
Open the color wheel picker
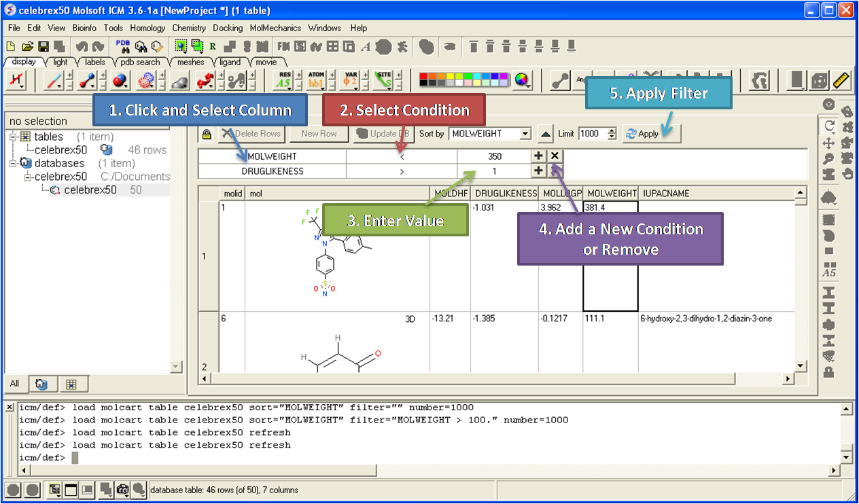click(x=522, y=80)
